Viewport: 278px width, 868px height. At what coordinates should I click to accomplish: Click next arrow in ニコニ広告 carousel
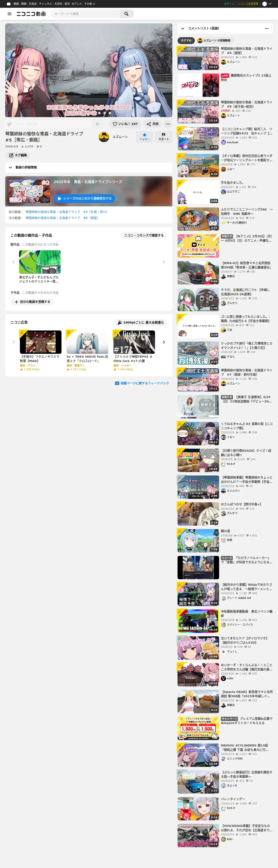(x=164, y=342)
